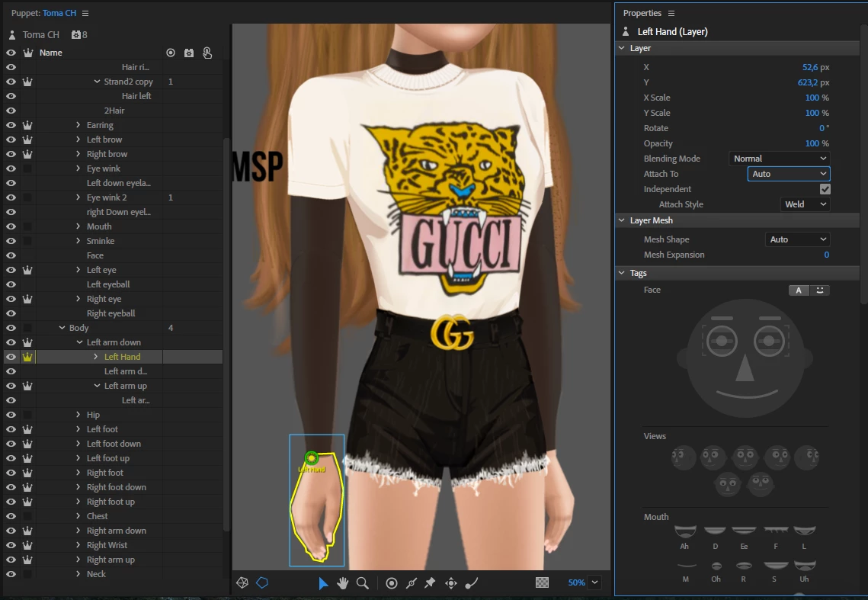The height and width of the screenshot is (600, 868).
Task: Toggle visibility of Face layer
Action: coord(11,255)
